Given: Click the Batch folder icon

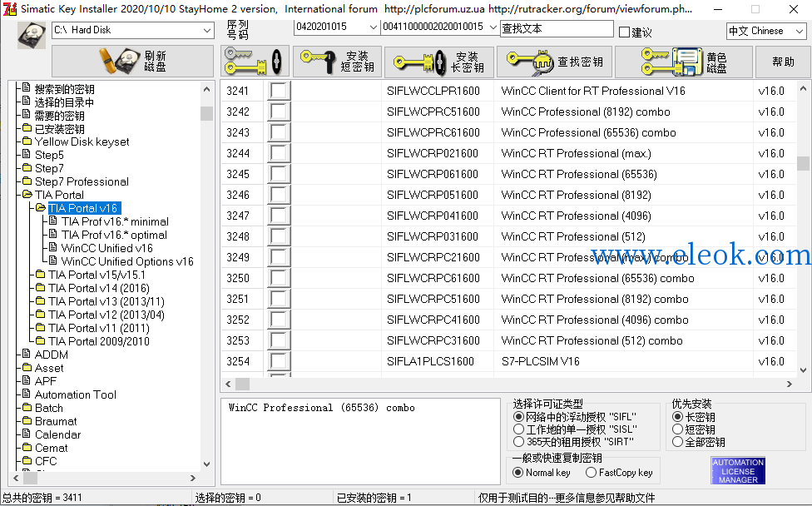Looking at the screenshot, I should click(x=27, y=407).
